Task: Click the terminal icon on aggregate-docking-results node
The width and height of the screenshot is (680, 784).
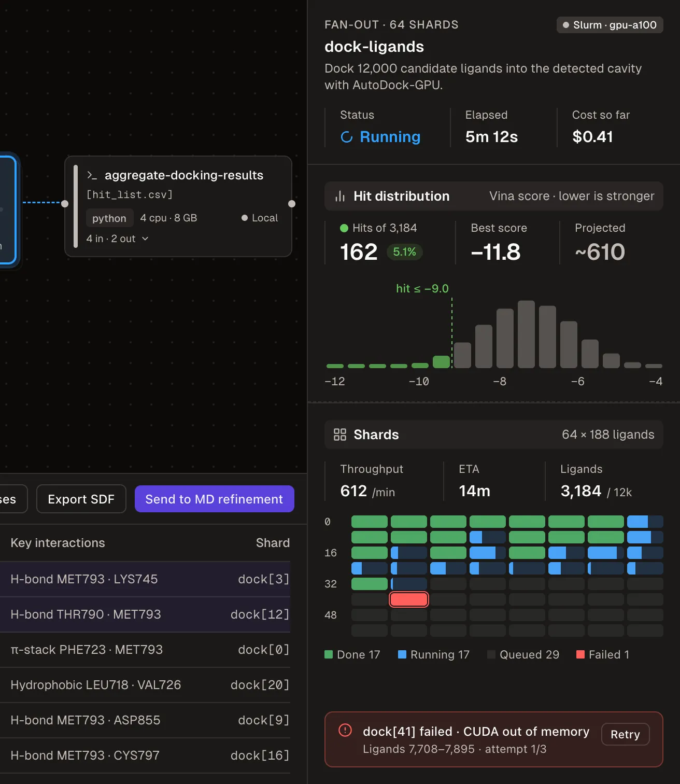Action: coord(92,175)
